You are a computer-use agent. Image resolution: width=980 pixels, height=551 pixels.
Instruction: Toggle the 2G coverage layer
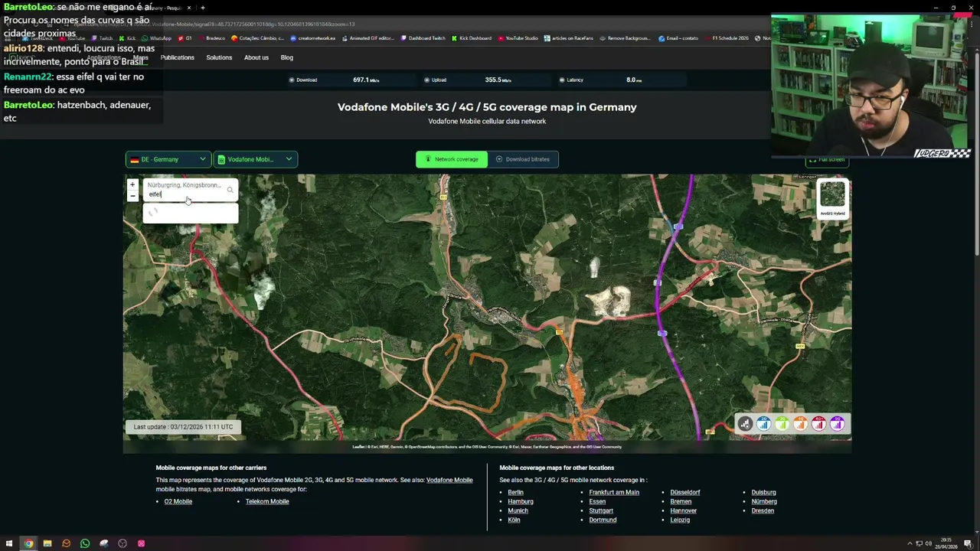[763, 424]
